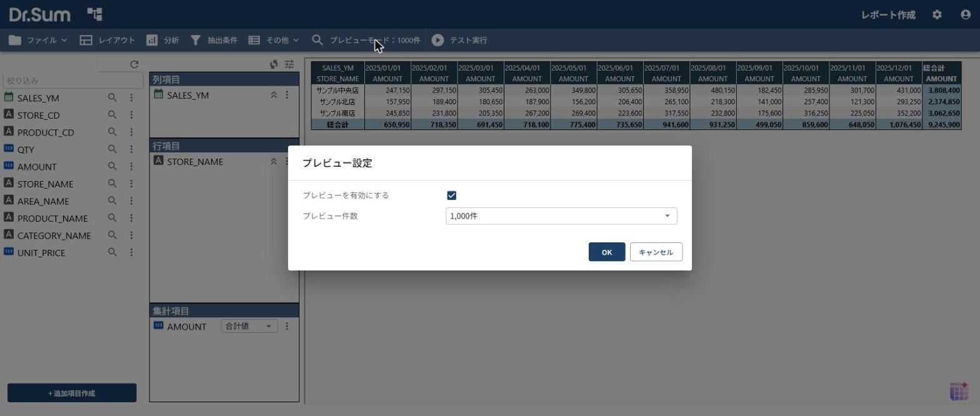This screenshot has width=980, height=416.
Task: Open the user account icon
Action: click(x=966, y=14)
